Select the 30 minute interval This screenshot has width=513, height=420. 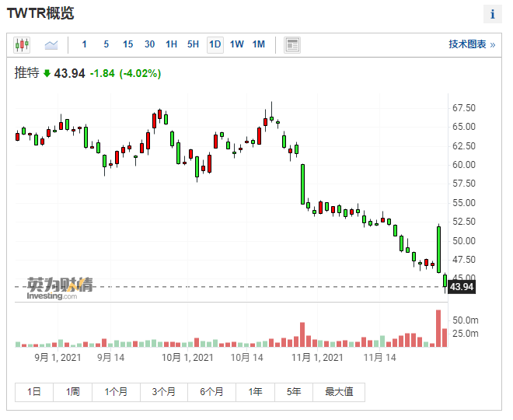click(x=149, y=44)
